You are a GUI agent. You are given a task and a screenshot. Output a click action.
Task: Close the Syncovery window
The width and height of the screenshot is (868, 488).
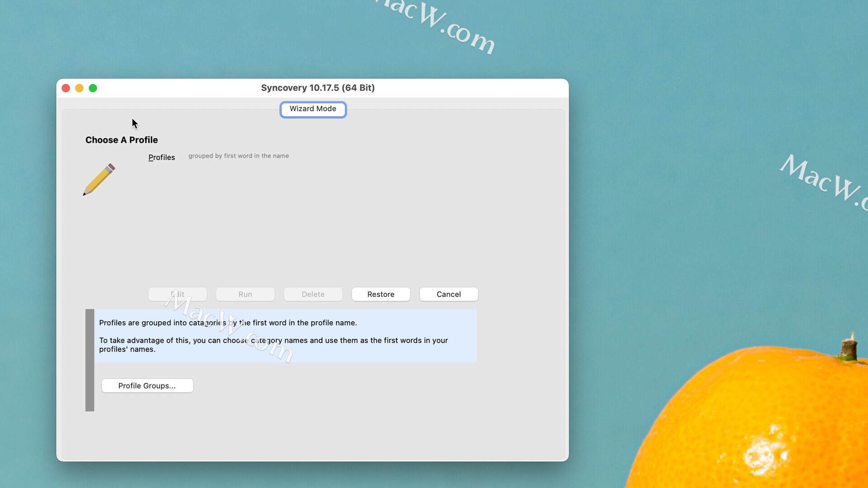66,88
